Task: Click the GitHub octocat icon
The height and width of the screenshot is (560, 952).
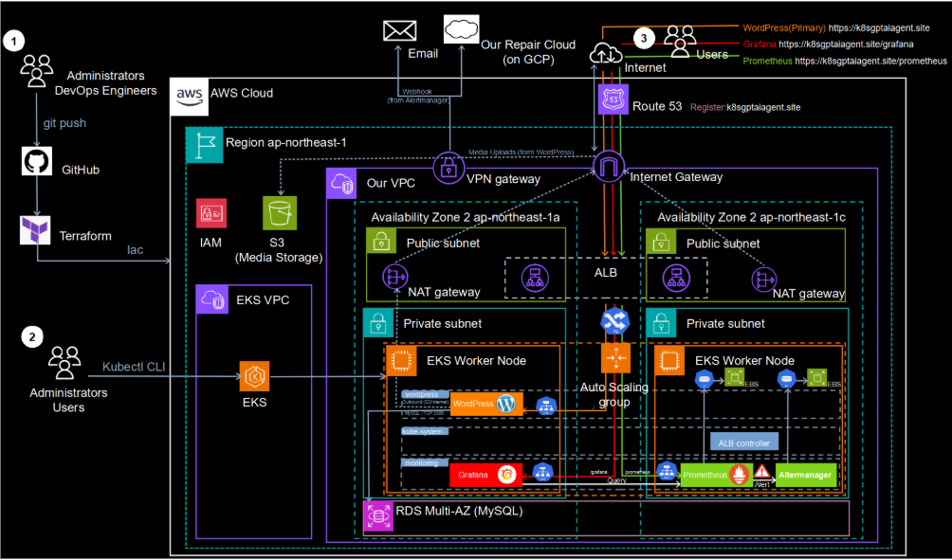Action: [36, 162]
